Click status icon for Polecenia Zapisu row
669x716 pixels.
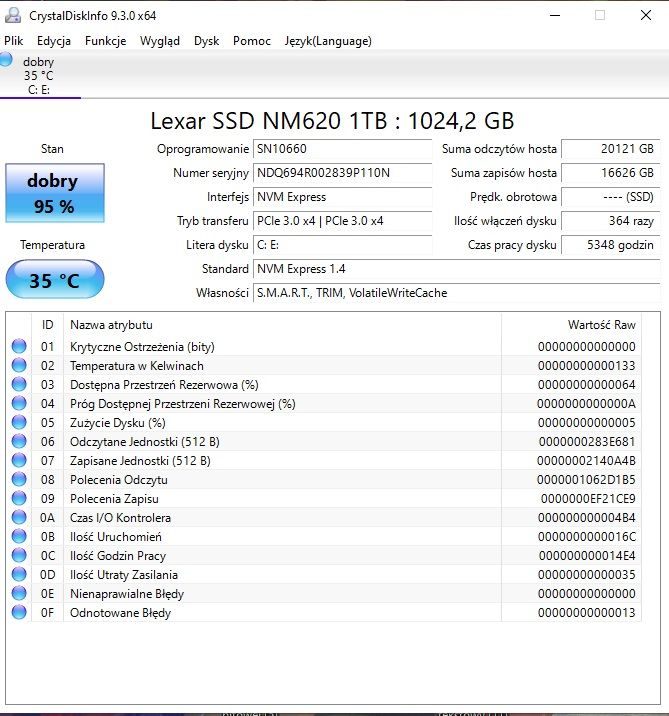coord(19,499)
